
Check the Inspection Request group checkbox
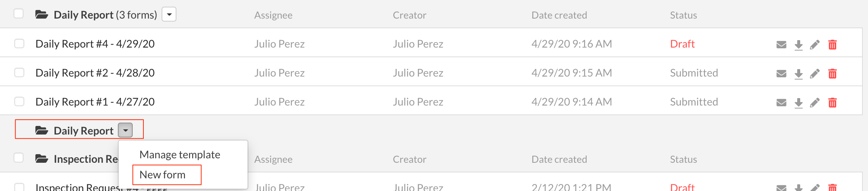pyautogui.click(x=19, y=158)
